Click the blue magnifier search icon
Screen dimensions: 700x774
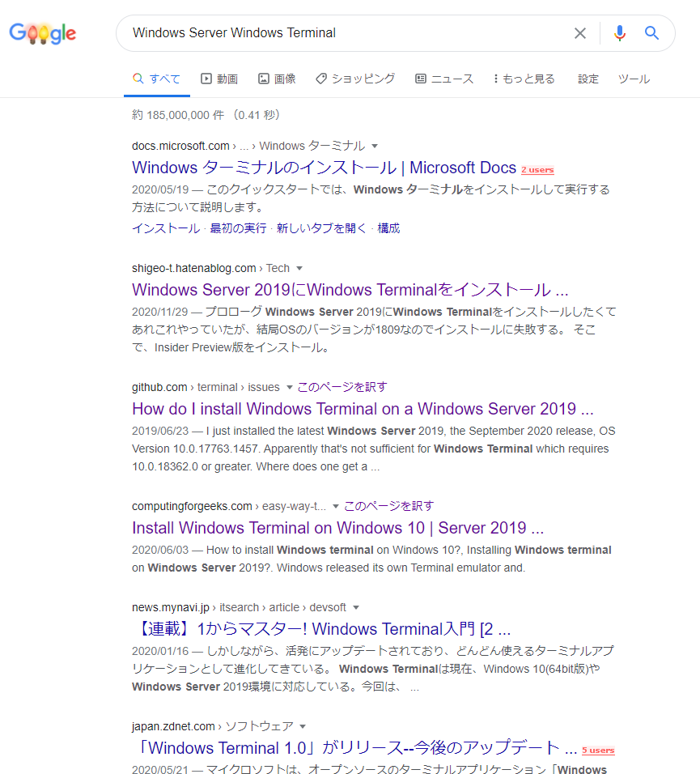coord(651,33)
